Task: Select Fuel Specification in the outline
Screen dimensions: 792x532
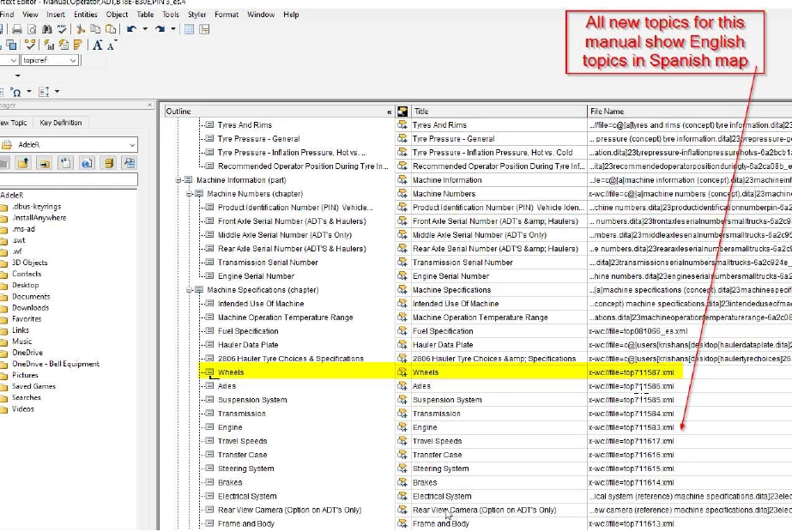Action: (x=248, y=331)
